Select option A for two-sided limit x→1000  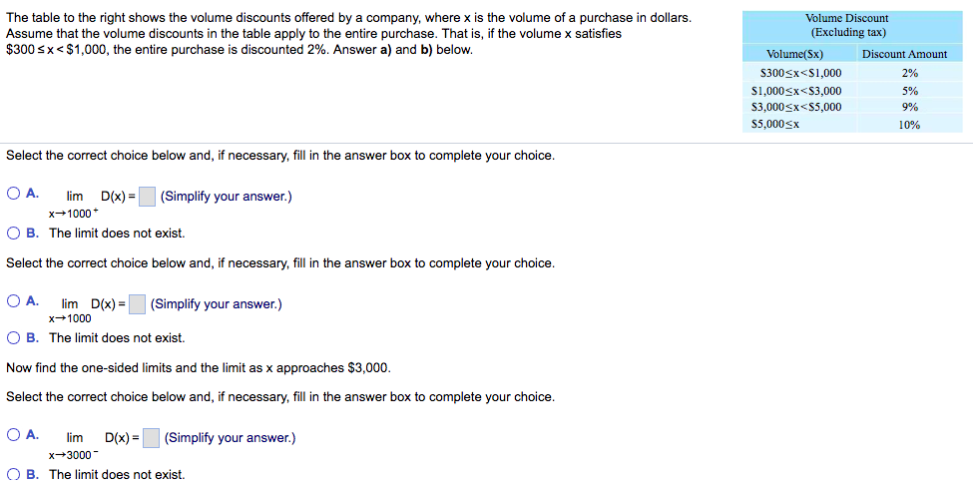click(x=14, y=300)
